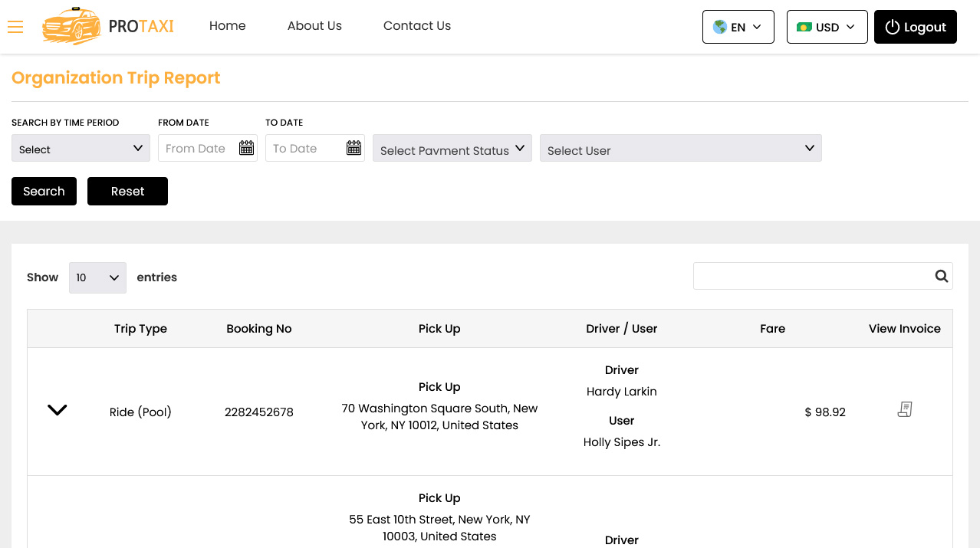Click the black Search button
980x548 pixels.
point(44,191)
